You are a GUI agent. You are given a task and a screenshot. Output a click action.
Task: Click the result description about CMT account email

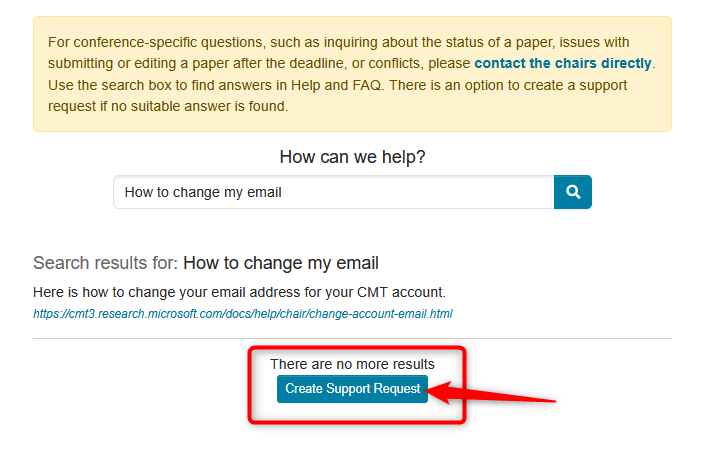pos(239,292)
